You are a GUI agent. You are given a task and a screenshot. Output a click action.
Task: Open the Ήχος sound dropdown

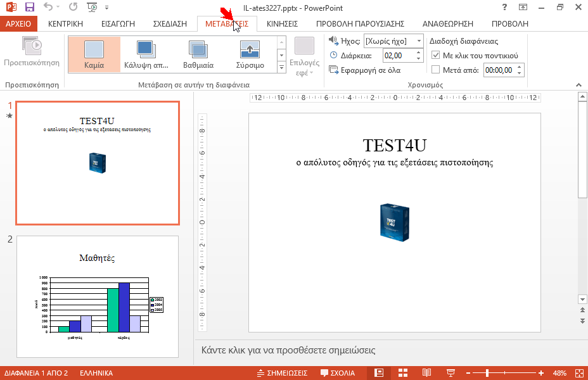pos(419,41)
